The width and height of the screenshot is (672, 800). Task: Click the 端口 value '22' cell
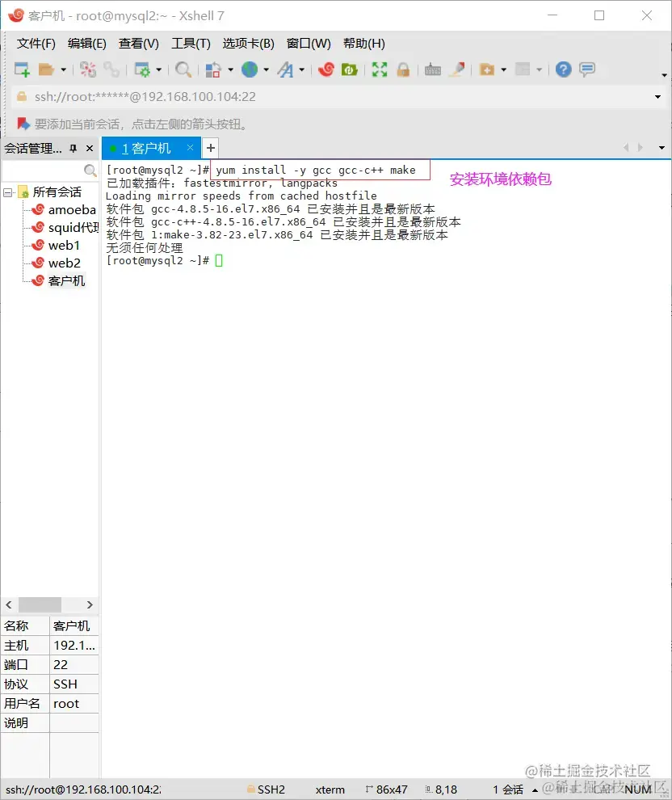point(74,665)
